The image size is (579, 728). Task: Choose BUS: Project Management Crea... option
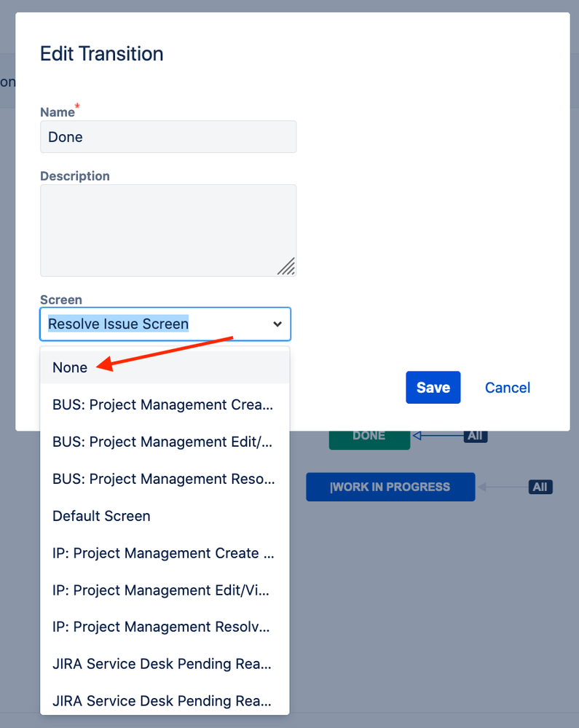[x=165, y=404]
